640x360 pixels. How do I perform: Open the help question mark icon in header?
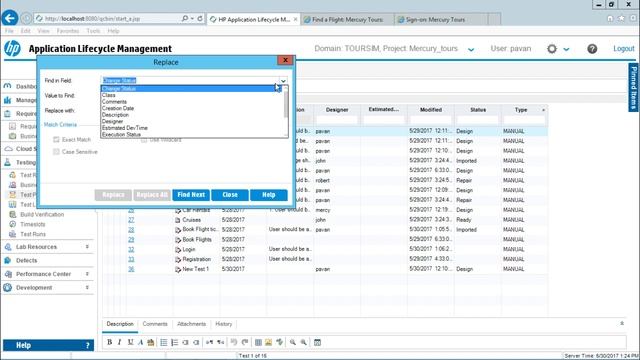tap(592, 49)
